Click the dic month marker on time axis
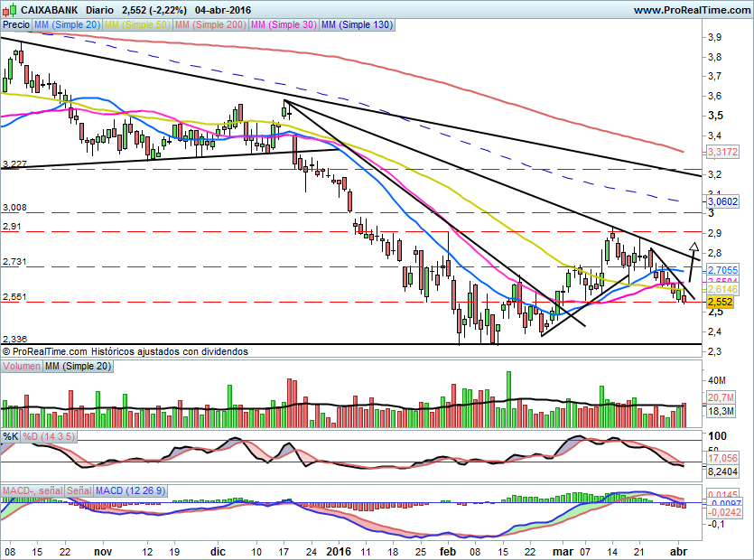The image size is (754, 560). [218, 551]
